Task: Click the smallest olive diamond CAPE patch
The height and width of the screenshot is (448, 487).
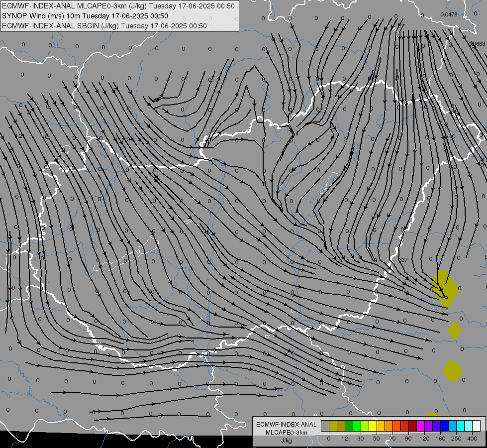Action: (x=455, y=330)
